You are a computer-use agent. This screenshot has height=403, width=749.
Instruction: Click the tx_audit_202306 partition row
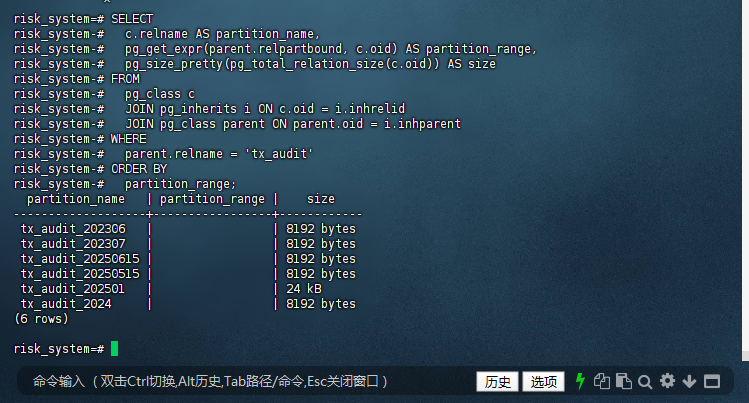click(188, 229)
